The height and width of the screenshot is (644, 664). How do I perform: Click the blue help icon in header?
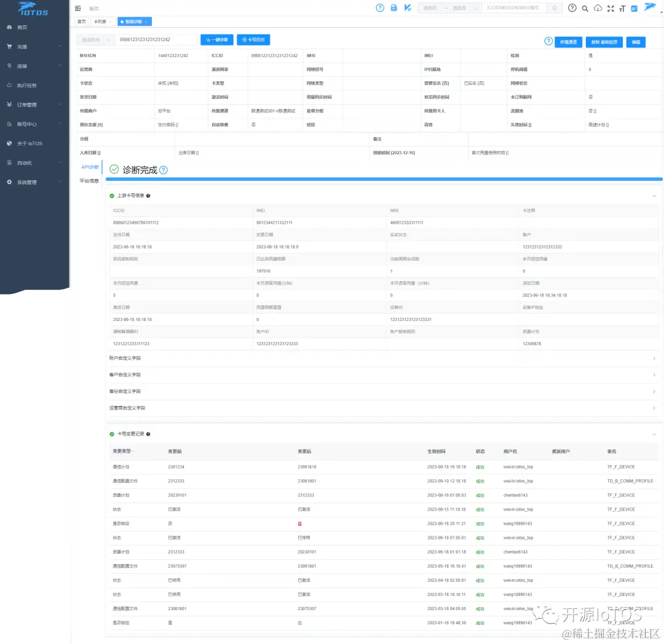[381, 7]
